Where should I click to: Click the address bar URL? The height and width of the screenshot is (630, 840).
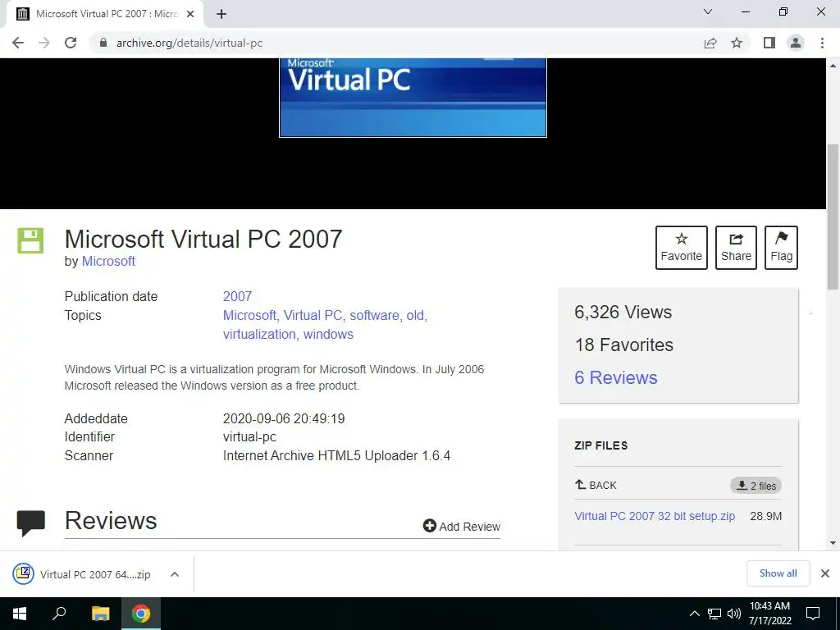pyautogui.click(x=189, y=43)
